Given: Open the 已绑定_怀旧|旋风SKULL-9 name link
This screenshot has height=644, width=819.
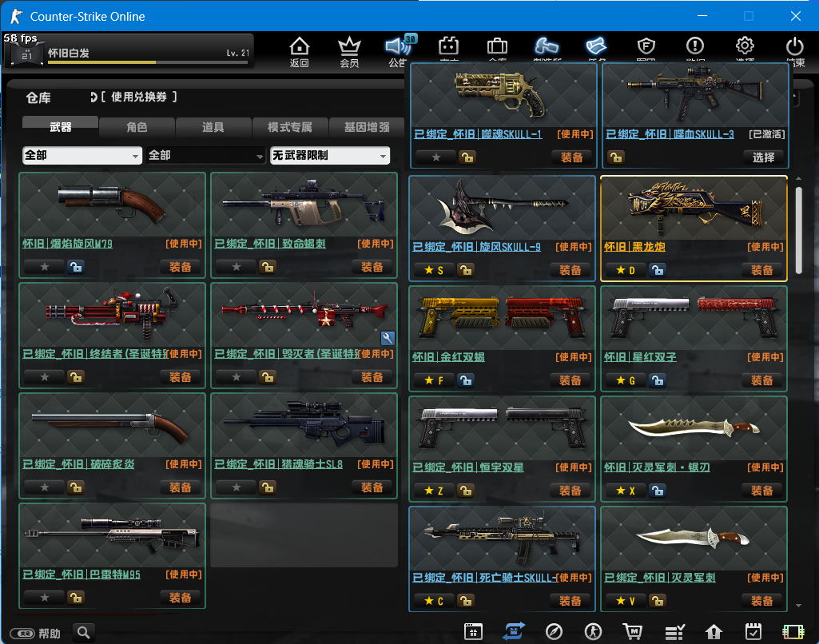Looking at the screenshot, I should click(476, 247).
